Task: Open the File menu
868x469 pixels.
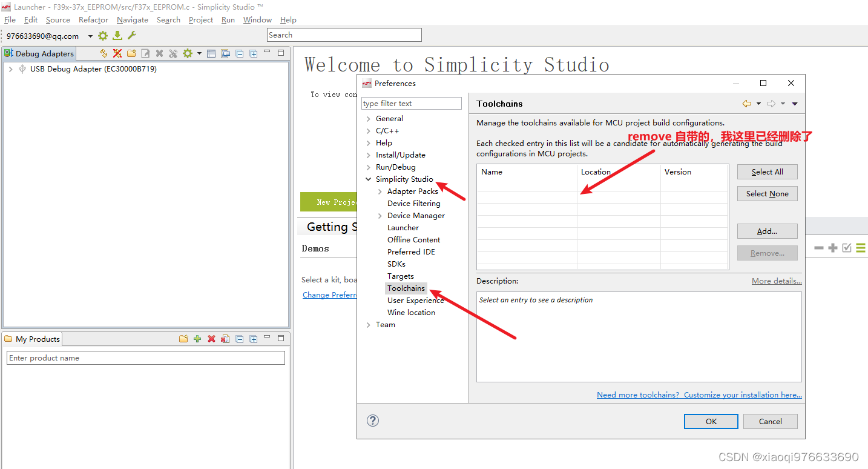Action: (x=10, y=20)
